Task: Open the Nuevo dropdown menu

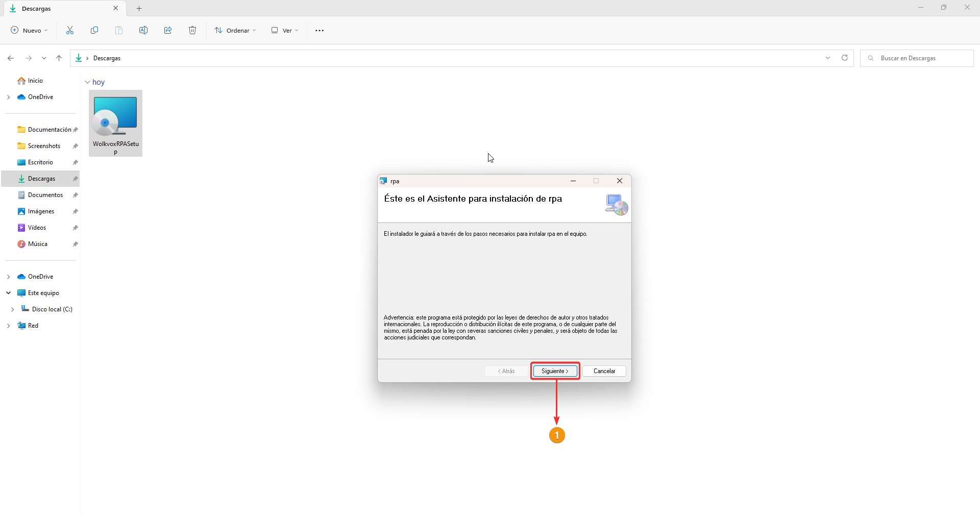Action: pyautogui.click(x=29, y=31)
